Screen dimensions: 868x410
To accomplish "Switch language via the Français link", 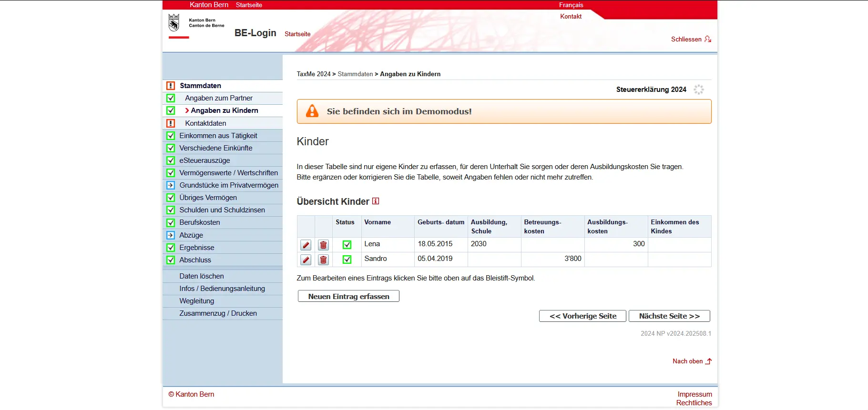I will click(x=571, y=5).
